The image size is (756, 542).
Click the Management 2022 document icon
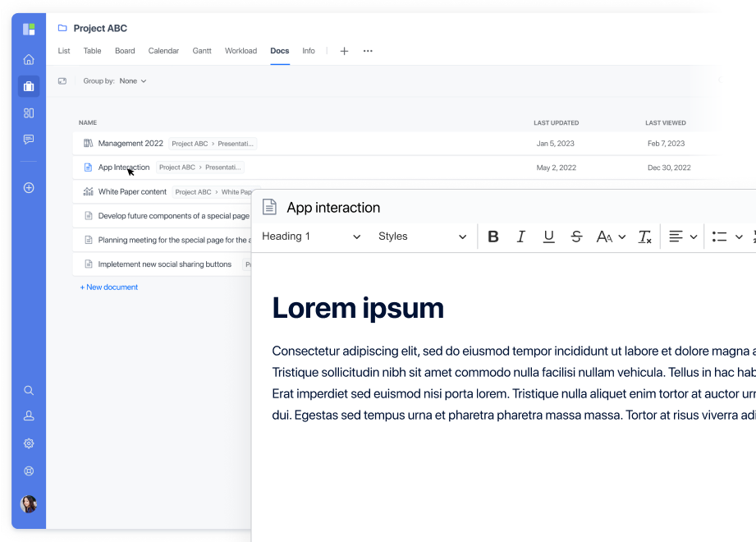pyautogui.click(x=88, y=143)
